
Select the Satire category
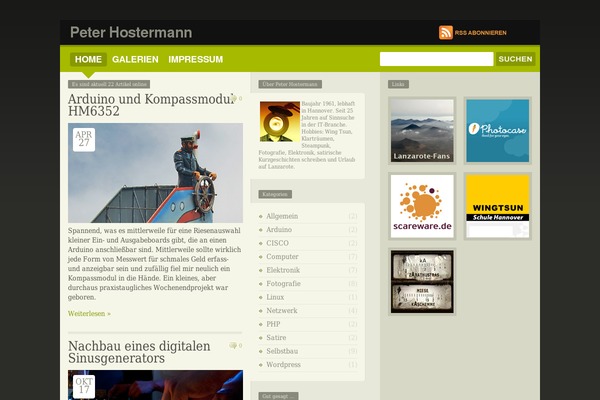coord(276,338)
